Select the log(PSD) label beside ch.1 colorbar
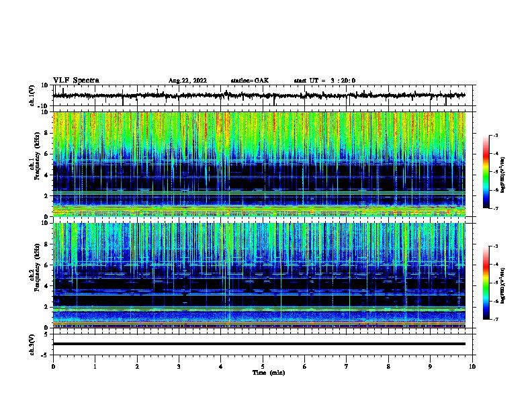The height and width of the screenshot is (411, 532). [x=502, y=175]
